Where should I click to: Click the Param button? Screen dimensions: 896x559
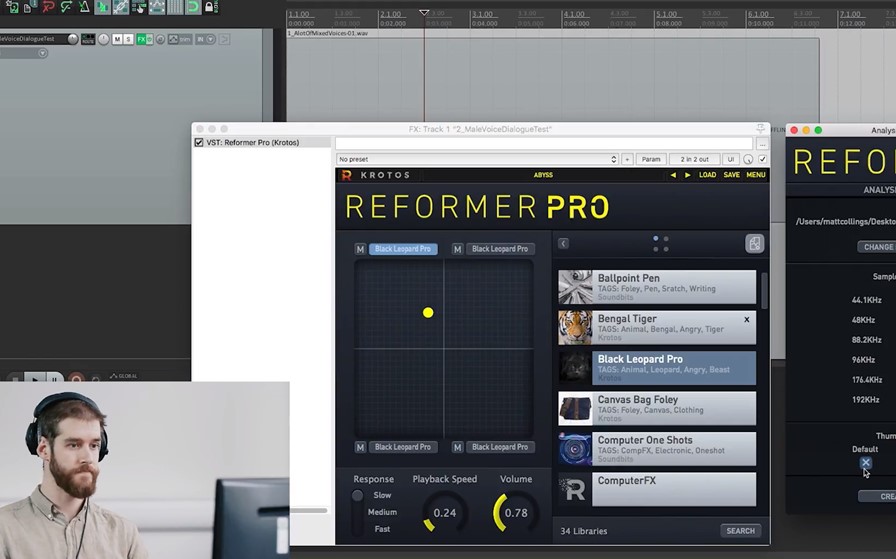tap(650, 159)
